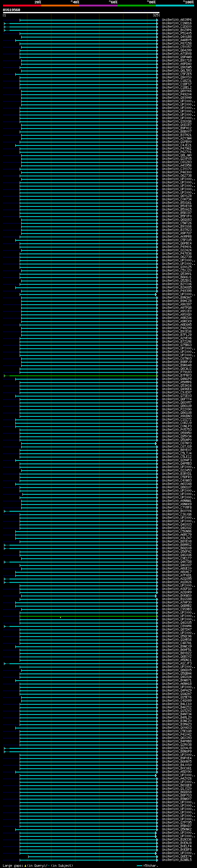Open hit UniRef100_B8YE07
Viewport: 197px width, 868px height.
click(176, 450)
